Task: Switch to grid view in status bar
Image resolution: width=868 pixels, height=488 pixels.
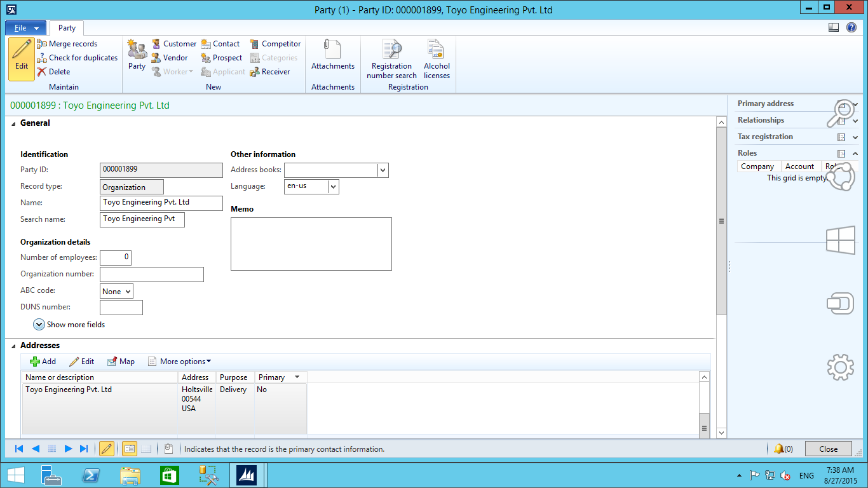Action: 146,449
